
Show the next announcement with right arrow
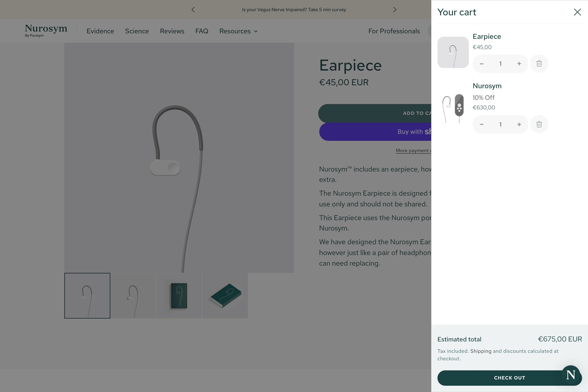click(x=395, y=9)
